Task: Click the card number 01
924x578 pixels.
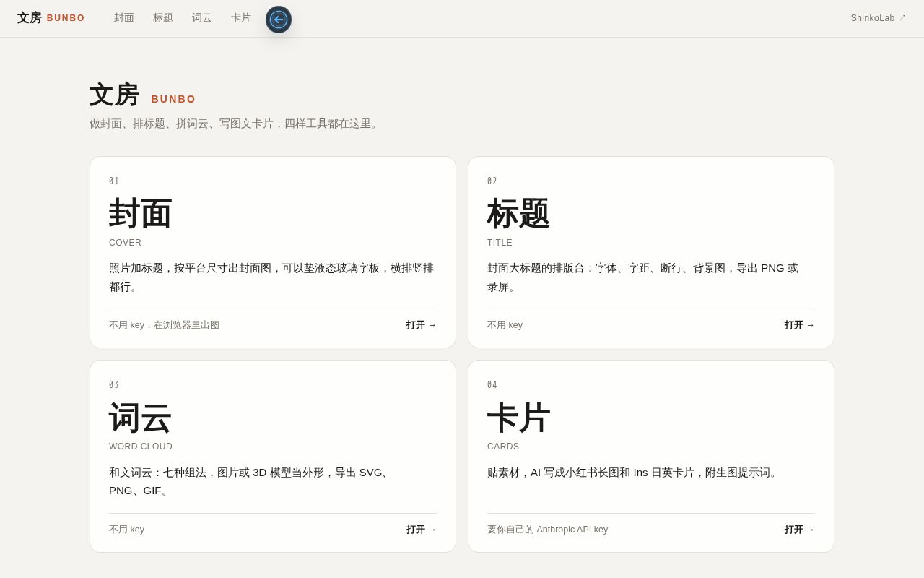Action: point(114,181)
